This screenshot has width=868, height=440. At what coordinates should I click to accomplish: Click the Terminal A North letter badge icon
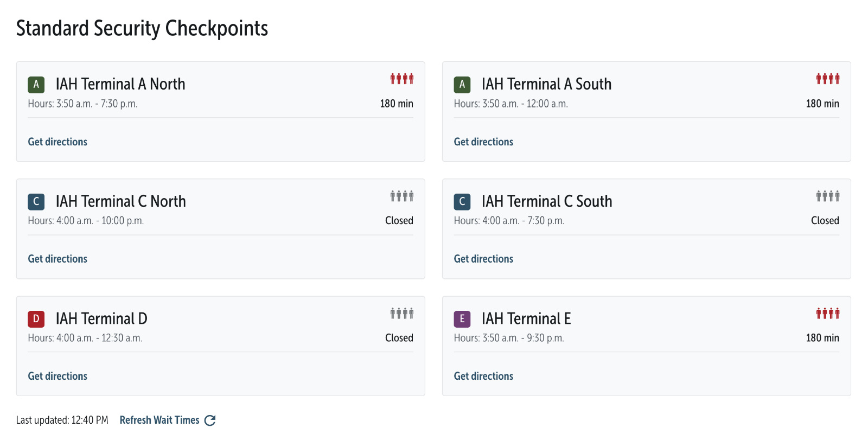pos(36,84)
